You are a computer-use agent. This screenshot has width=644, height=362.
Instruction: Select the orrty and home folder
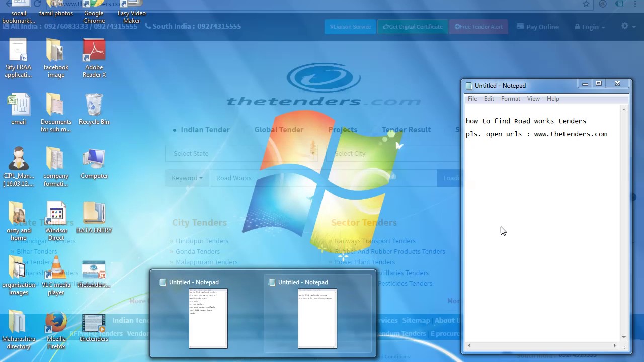18,221
